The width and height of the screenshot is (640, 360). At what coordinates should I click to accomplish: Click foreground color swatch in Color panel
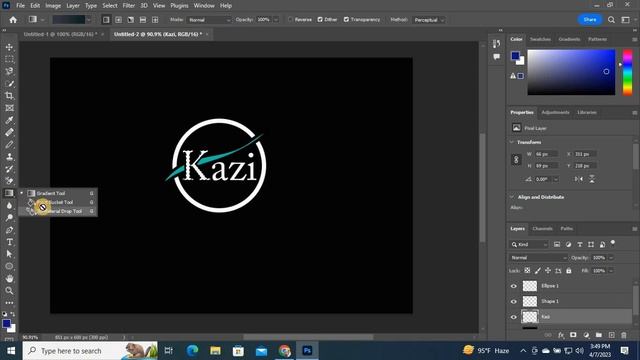516,56
